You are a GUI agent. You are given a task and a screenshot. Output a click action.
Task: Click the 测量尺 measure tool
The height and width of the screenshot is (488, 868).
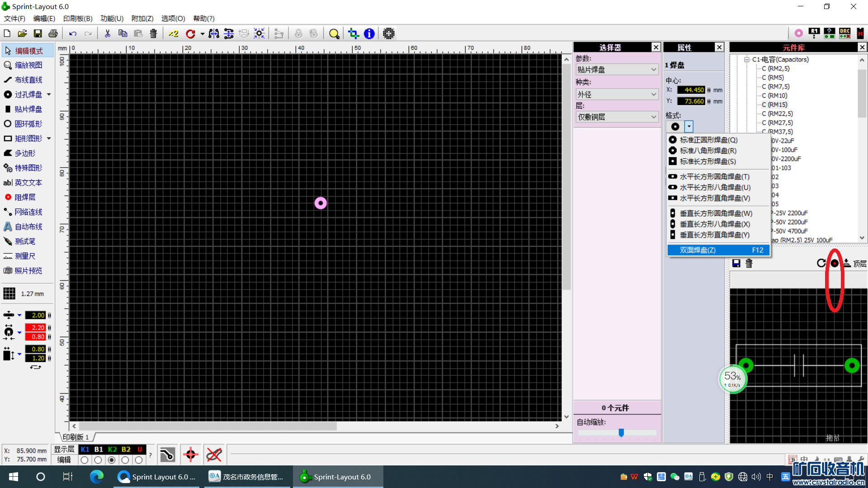25,256
